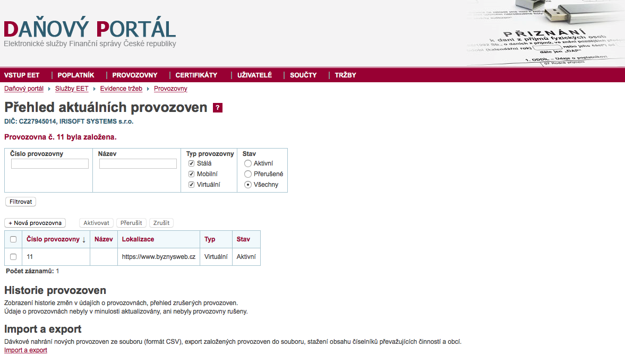Open the VSTUP EET menu
This screenshot has height=364, width=625.
tap(22, 75)
